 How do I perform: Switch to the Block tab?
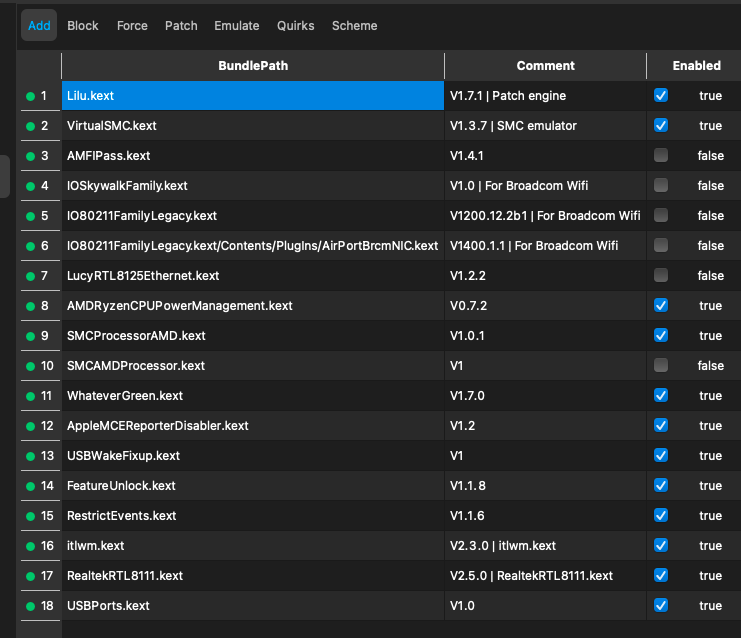(83, 26)
